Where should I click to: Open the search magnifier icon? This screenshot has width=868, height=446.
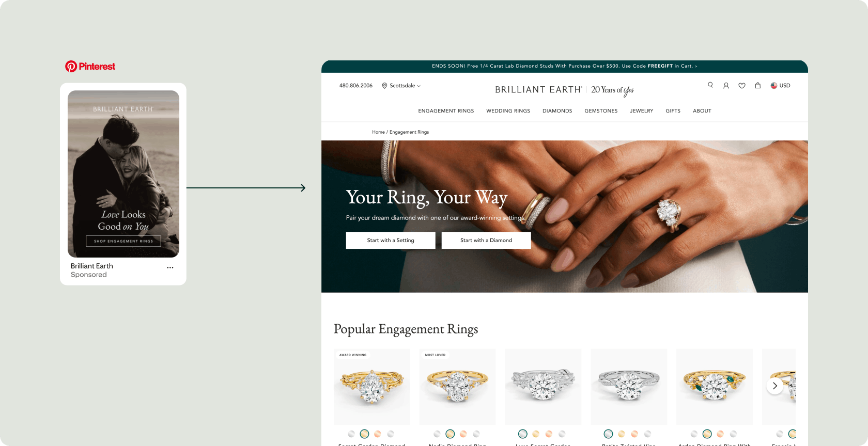[710, 85]
